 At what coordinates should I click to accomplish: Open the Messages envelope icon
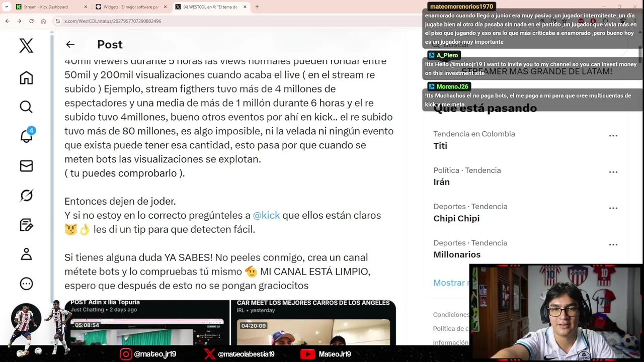pyautogui.click(x=26, y=166)
